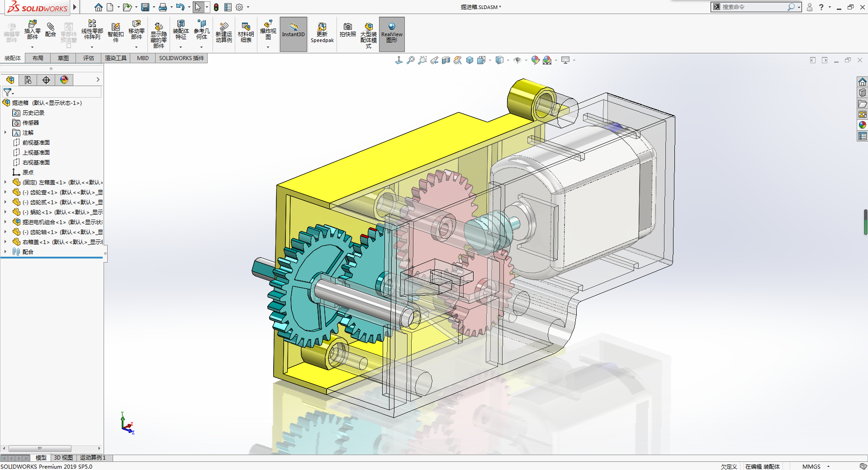Expand the 齿轮壹<1> component node

coord(5,192)
